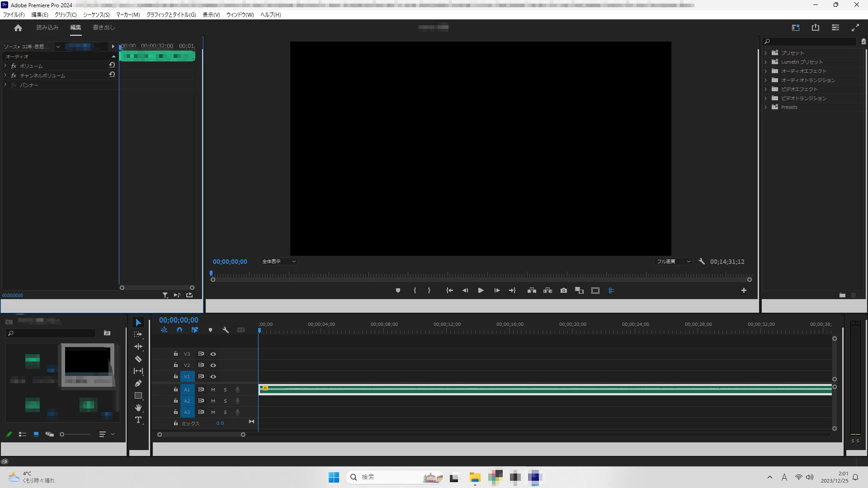Click project panel zoom slider
Image resolution: width=868 pixels, height=488 pixels.
(x=62, y=434)
